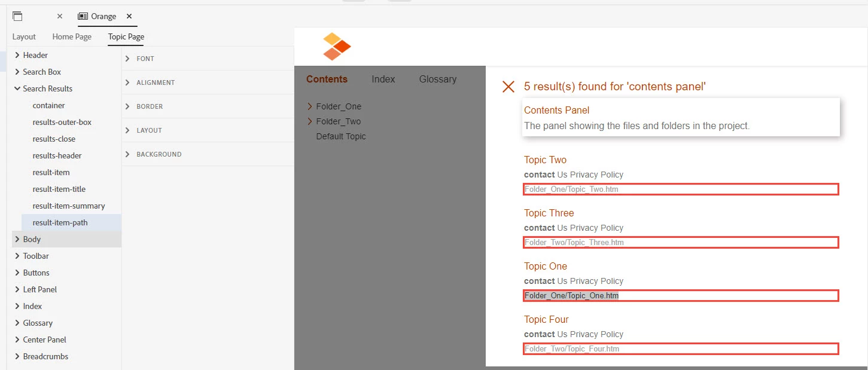Close the Orange tab with its X
Image resolution: width=868 pixels, height=370 pixels.
129,17
